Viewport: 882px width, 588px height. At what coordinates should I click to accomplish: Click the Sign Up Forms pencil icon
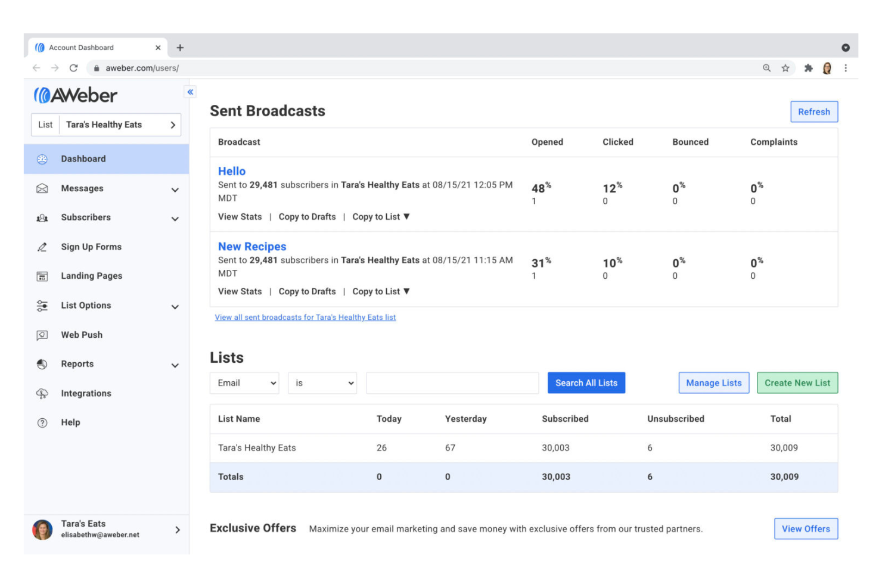pos(42,247)
